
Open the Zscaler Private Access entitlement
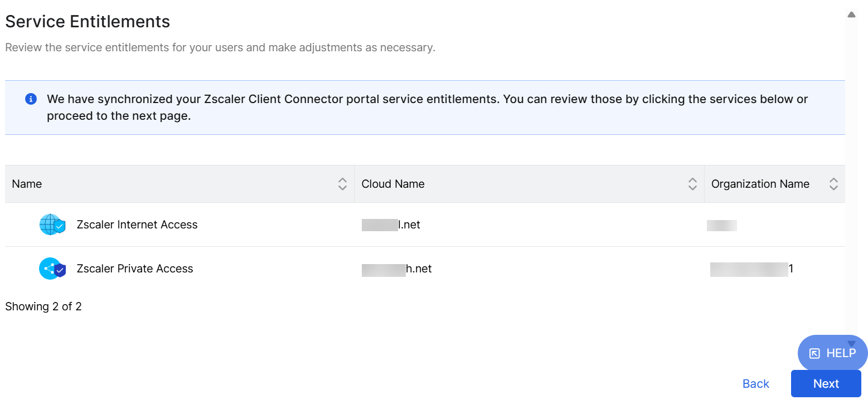click(135, 269)
